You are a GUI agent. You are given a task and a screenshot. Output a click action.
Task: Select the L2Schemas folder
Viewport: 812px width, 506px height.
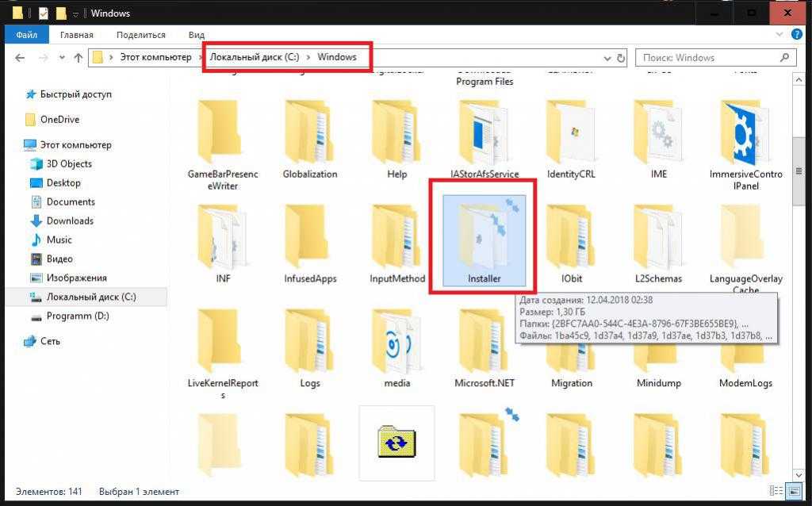(x=659, y=244)
